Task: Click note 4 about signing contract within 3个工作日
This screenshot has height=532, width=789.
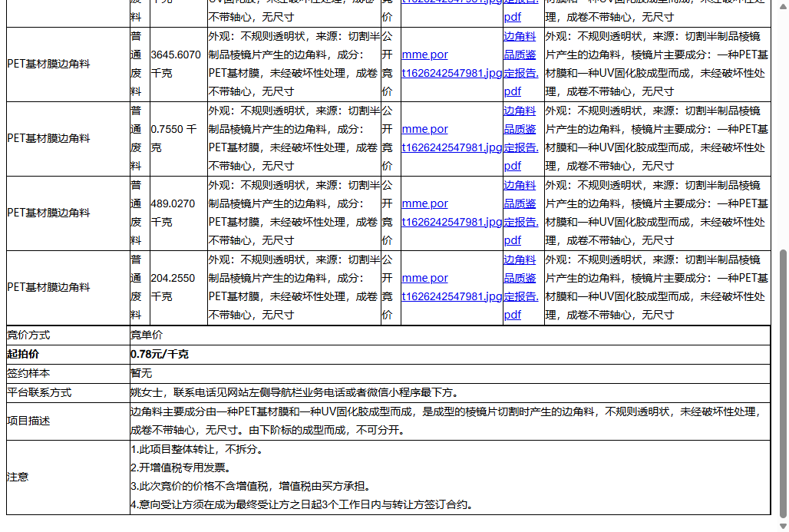Action: 302,505
